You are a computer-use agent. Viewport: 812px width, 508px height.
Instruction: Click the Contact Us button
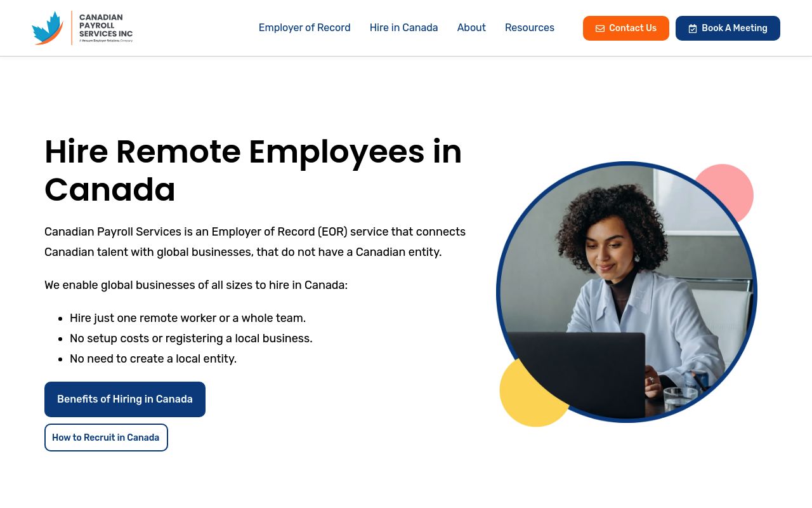626,28
